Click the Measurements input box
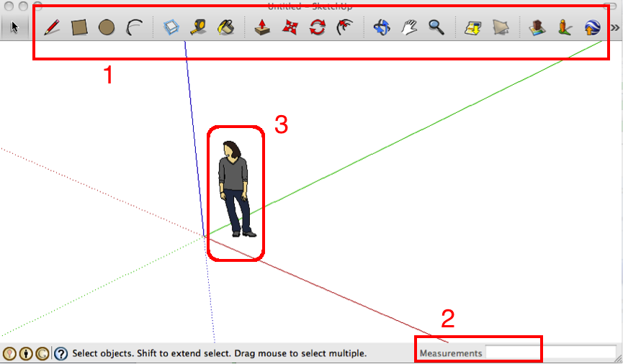Screen dimensions: 623x364 point(550,353)
